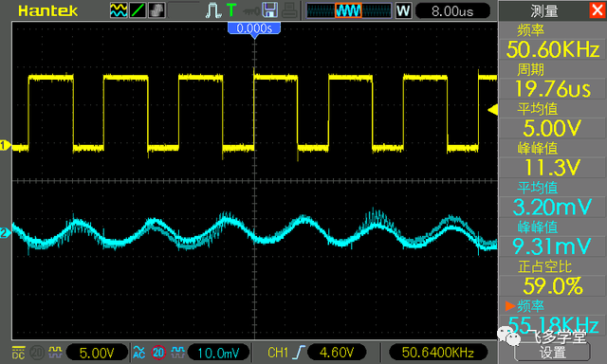Click the floppy disk save icon

(269, 10)
